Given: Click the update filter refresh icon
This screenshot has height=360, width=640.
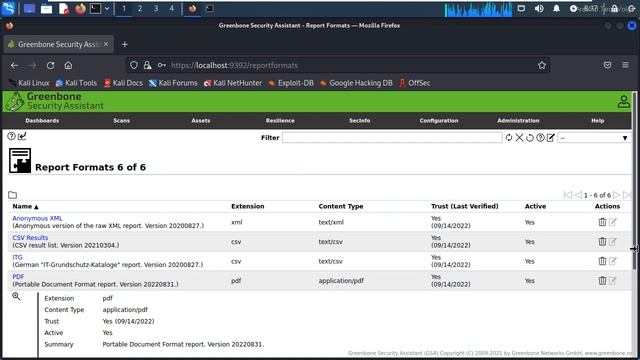Looking at the screenshot, I should point(509,138).
